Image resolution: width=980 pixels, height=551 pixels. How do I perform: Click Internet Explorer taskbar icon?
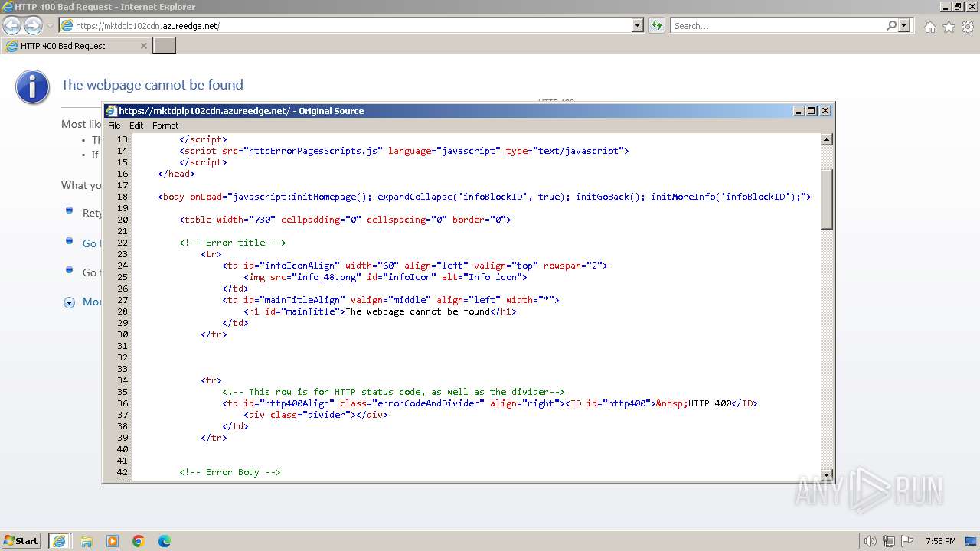coord(60,541)
